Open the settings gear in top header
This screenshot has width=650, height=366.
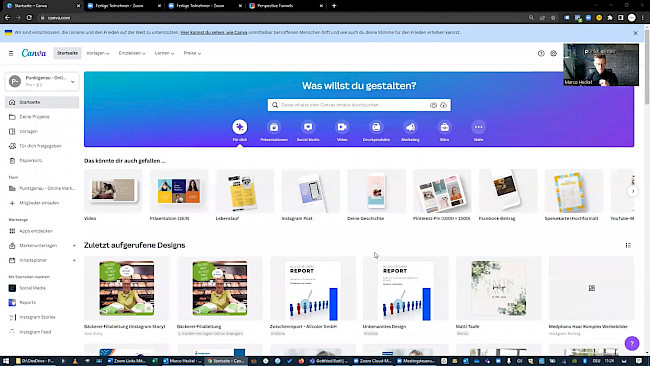click(x=553, y=53)
